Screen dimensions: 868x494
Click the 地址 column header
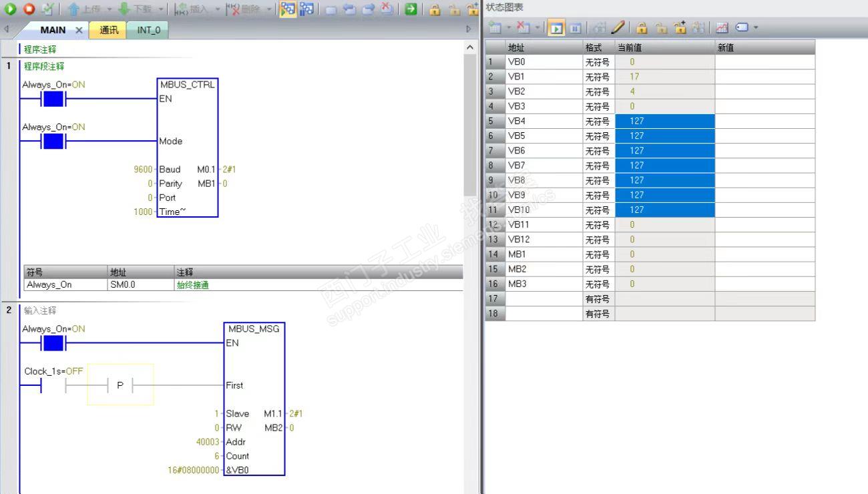tap(544, 47)
